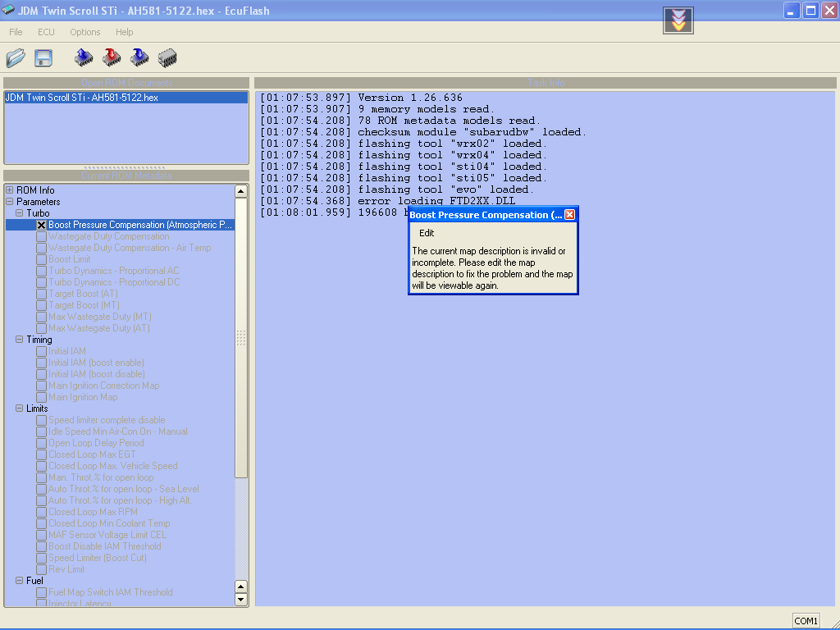Click the read from ECU chip icon
The image size is (840, 630).
pyautogui.click(x=84, y=57)
